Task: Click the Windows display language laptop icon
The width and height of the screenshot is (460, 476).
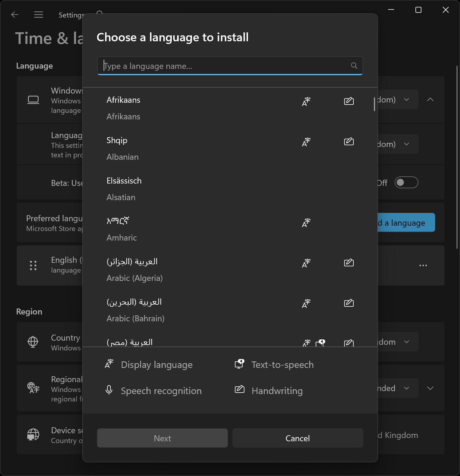Action: click(x=33, y=100)
